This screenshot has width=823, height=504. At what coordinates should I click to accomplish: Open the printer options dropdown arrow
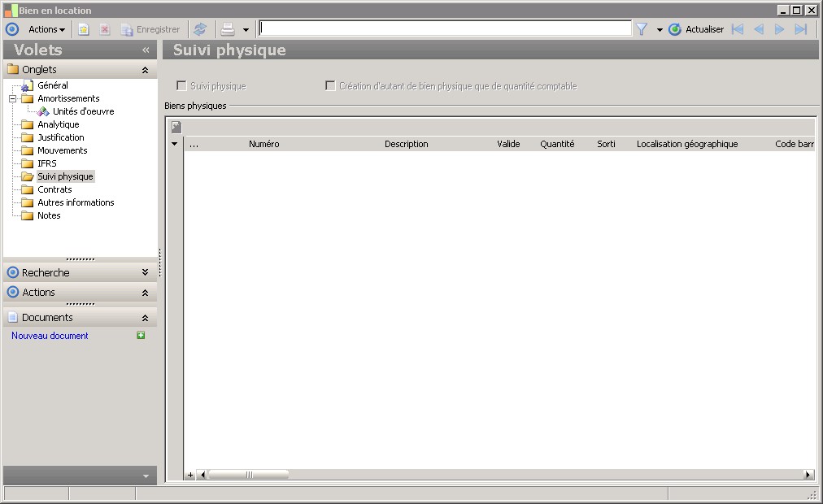246,30
